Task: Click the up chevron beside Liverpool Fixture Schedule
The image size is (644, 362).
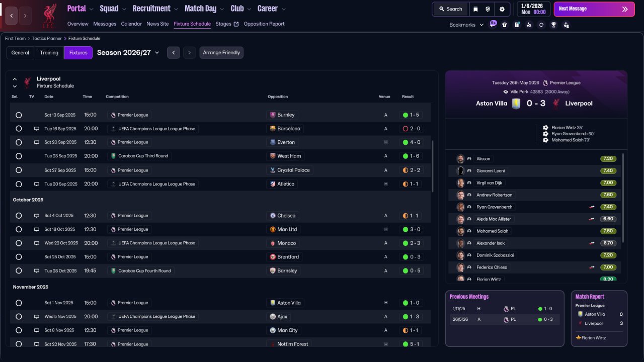Action: coord(15,79)
